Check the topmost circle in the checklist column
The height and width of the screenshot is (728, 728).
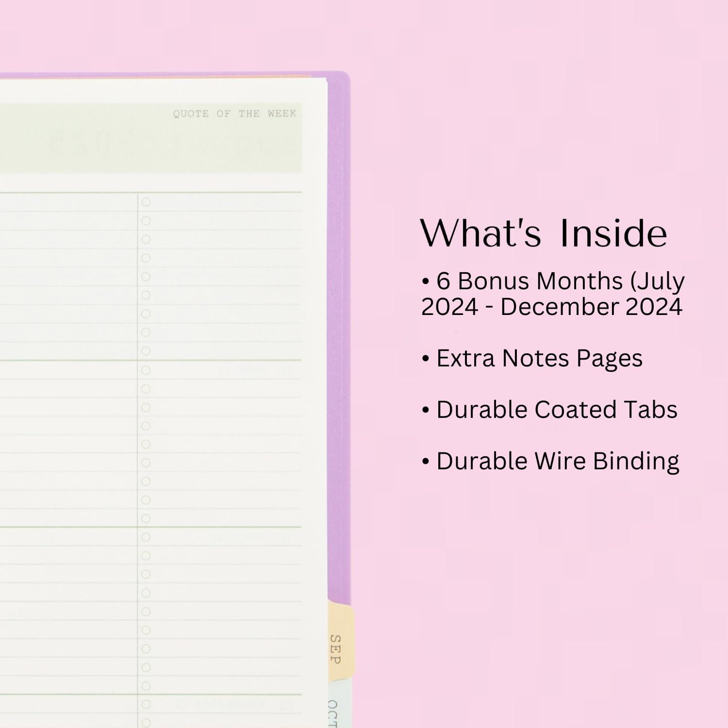(x=146, y=202)
